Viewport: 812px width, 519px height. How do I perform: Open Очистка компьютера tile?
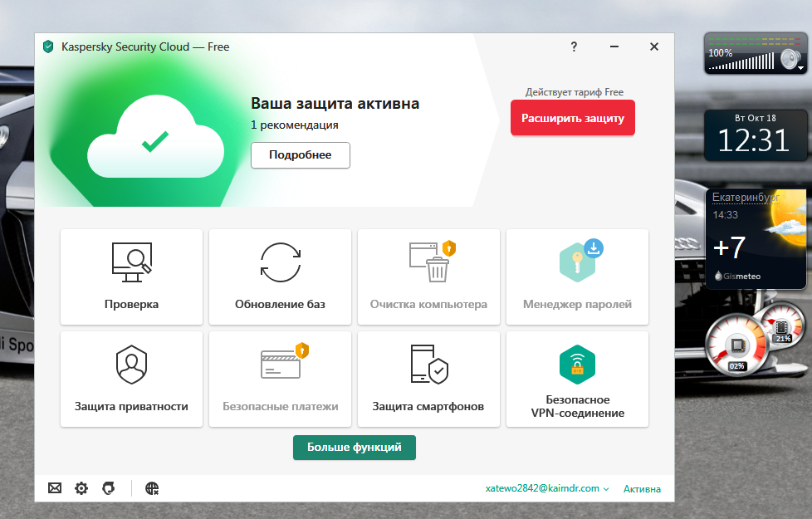click(x=428, y=277)
